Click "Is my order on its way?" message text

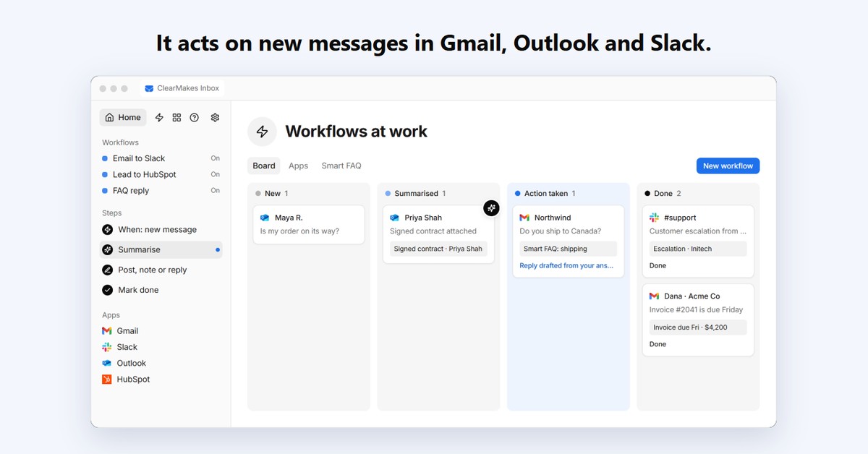click(x=300, y=231)
